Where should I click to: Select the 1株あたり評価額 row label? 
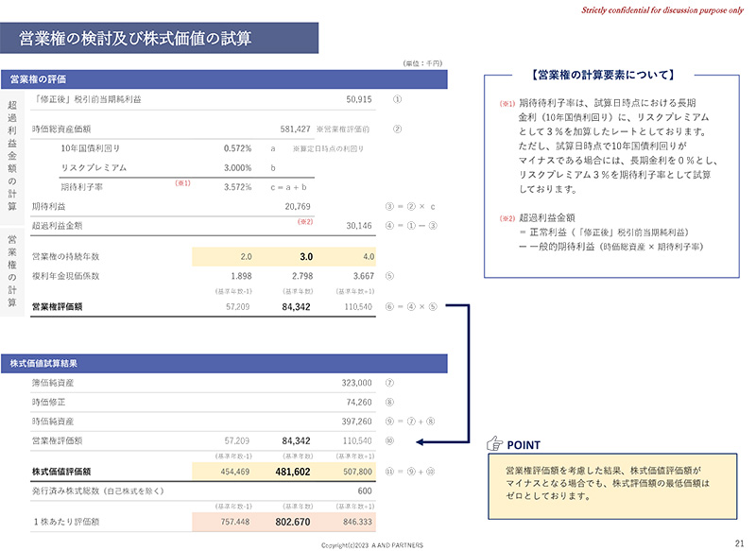point(66,522)
